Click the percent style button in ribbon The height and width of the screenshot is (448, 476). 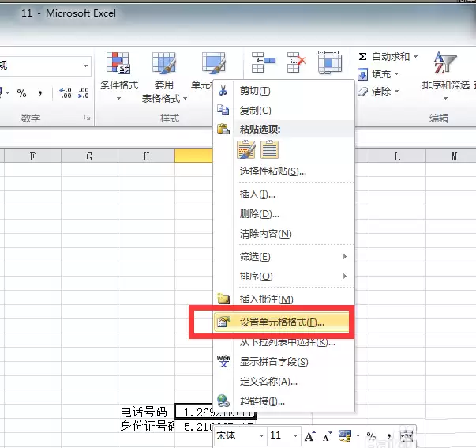pos(21,93)
